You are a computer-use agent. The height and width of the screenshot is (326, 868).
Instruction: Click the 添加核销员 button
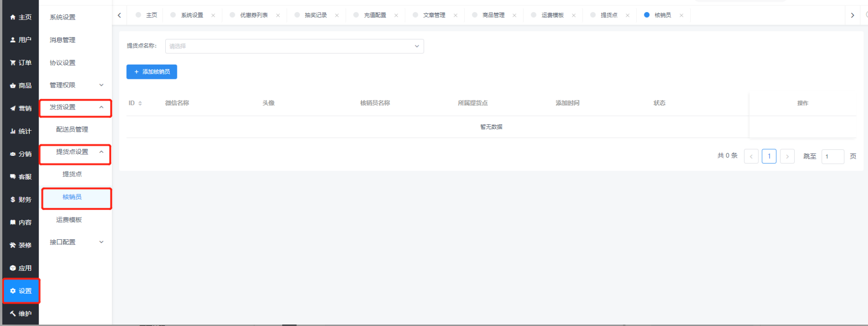152,72
